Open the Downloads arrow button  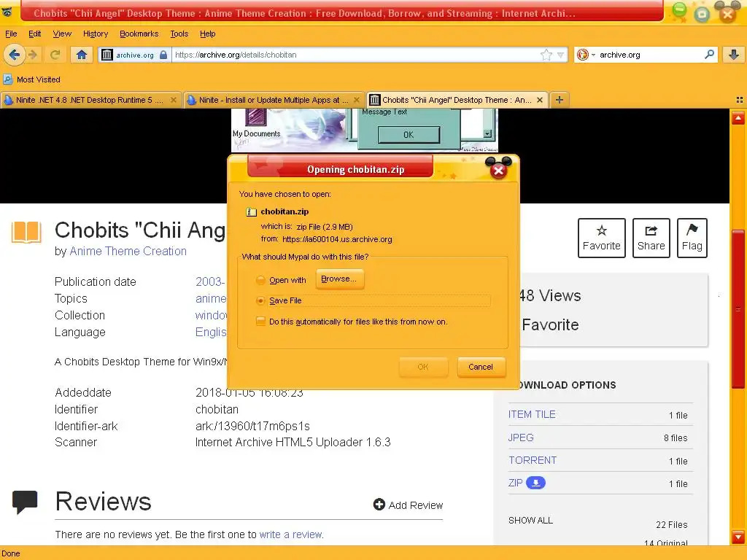[x=734, y=55]
